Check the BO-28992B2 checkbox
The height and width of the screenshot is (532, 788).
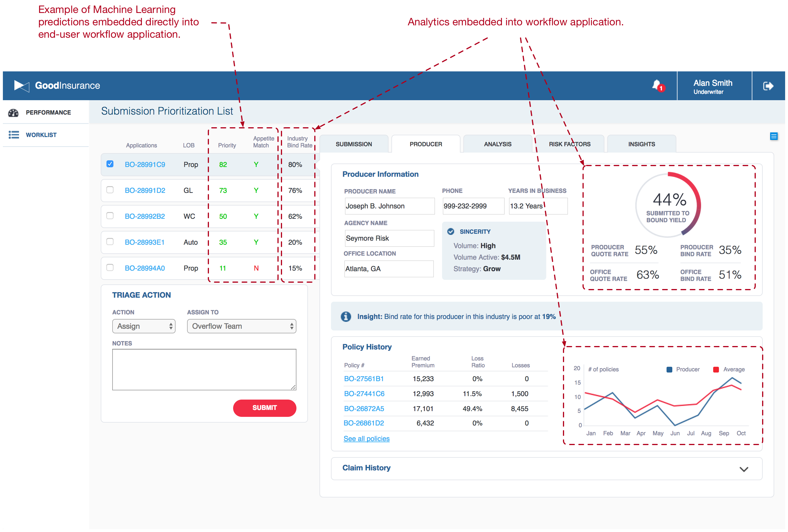tap(110, 216)
